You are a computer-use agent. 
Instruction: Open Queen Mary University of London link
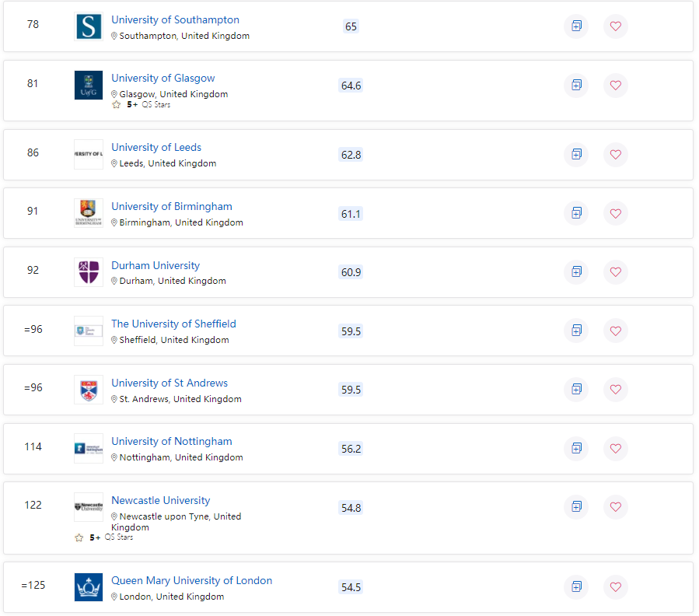tap(191, 581)
